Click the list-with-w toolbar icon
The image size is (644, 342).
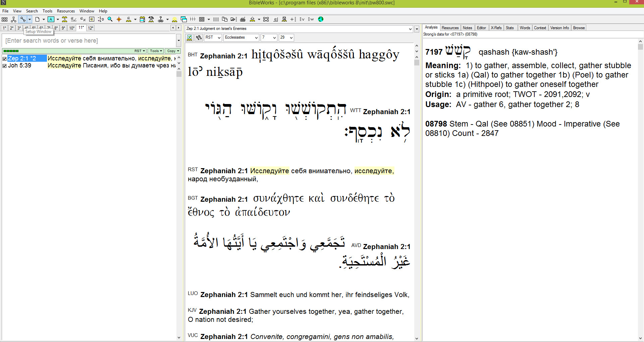[311, 19]
